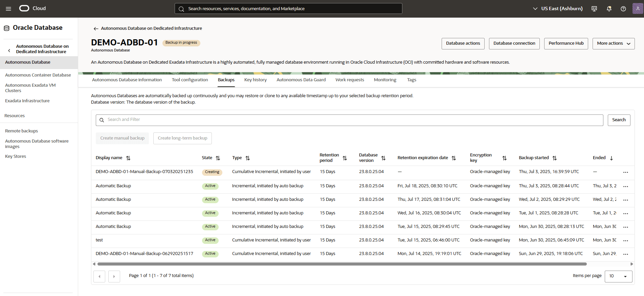The image size is (644, 296).
Task: Click the Search and Filter input
Action: (349, 120)
